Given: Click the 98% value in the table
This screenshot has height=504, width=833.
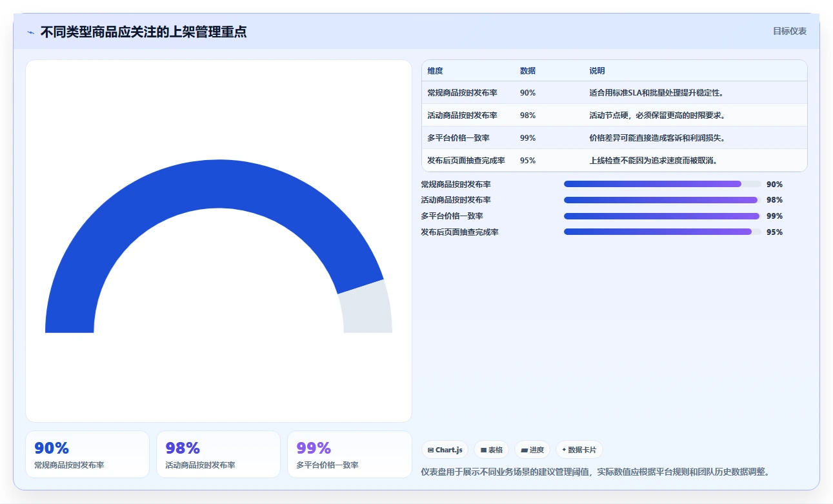Looking at the screenshot, I should pos(528,116).
